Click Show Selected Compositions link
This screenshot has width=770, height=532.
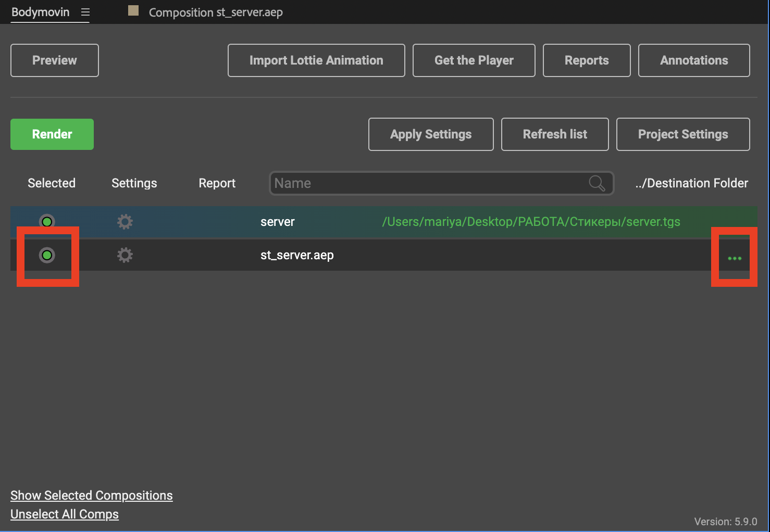coord(92,496)
